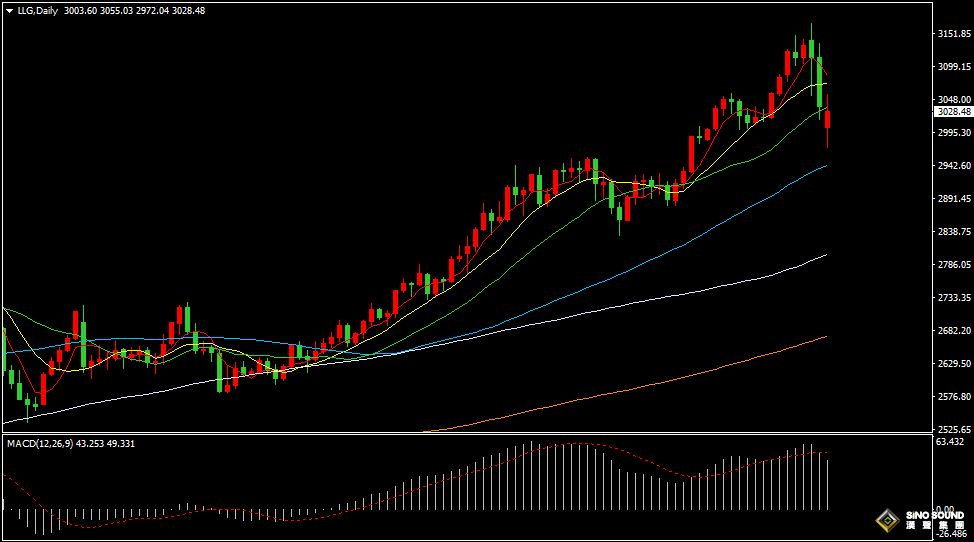Click the 2891.45 price axis label
The image size is (974, 542).
(954, 198)
